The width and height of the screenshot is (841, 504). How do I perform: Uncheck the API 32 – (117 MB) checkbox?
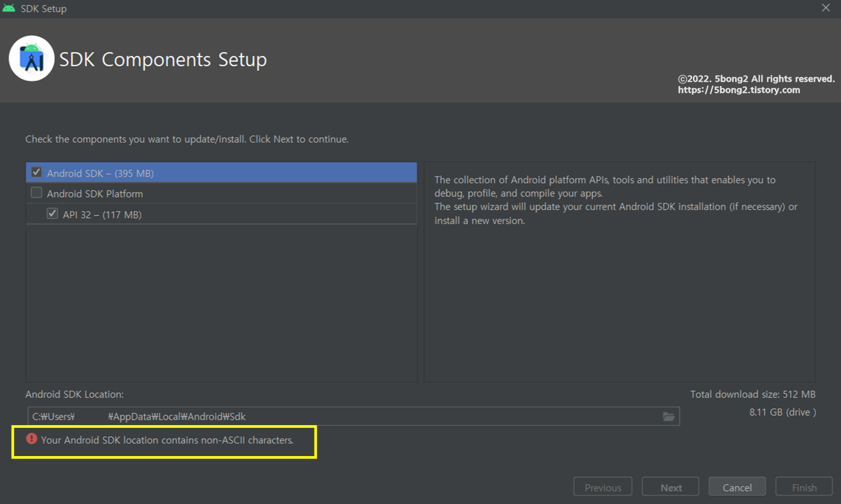[x=52, y=214]
